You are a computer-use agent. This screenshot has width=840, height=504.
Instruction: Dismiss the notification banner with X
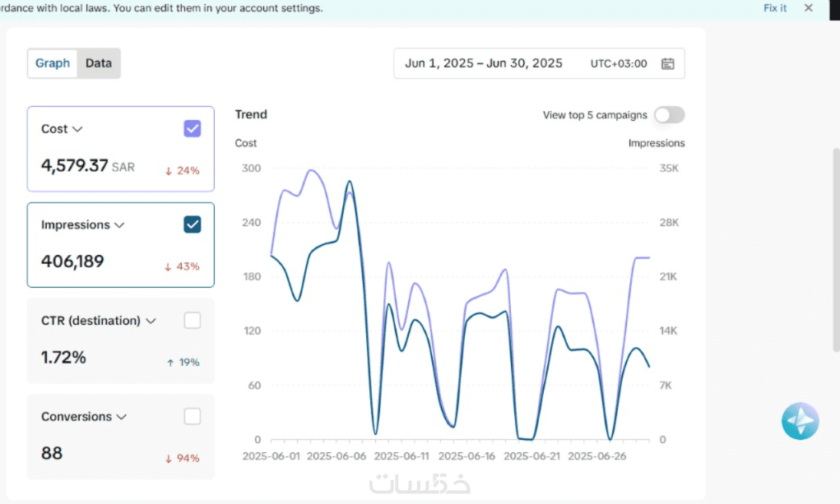809,7
